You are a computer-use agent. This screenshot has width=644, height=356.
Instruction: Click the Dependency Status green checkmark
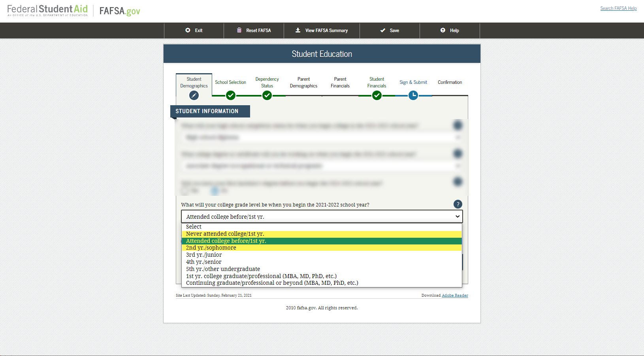pyautogui.click(x=267, y=95)
